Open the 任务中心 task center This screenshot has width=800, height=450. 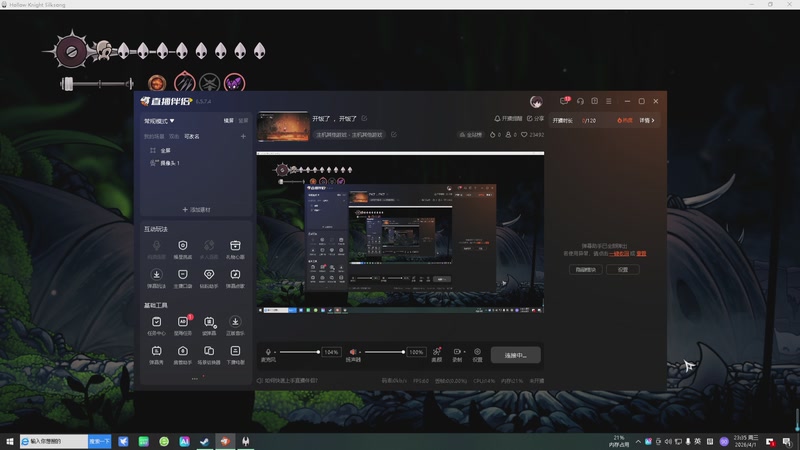157,325
